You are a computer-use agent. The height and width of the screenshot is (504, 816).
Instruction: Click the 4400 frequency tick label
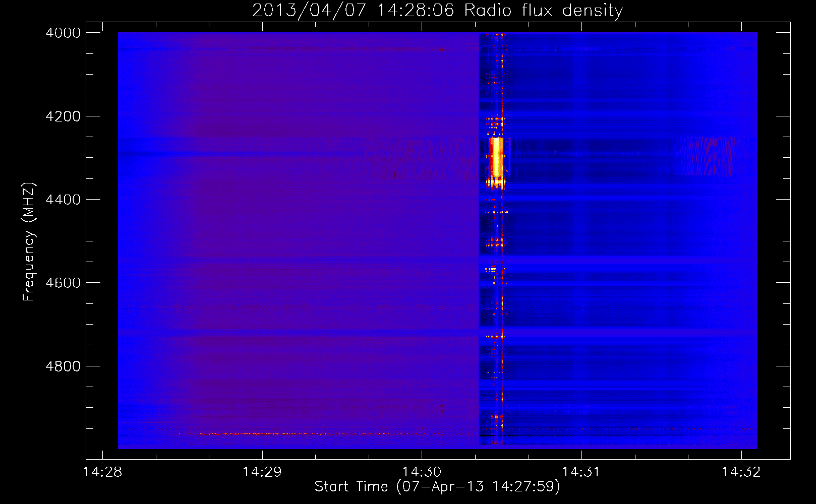(63, 200)
